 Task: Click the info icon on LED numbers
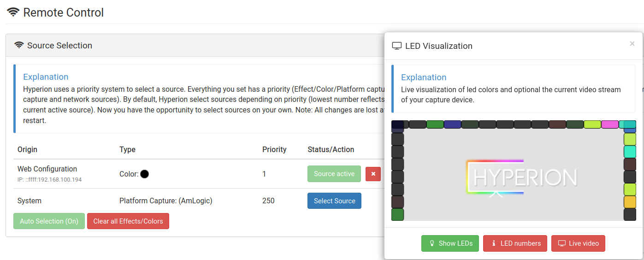(x=494, y=243)
